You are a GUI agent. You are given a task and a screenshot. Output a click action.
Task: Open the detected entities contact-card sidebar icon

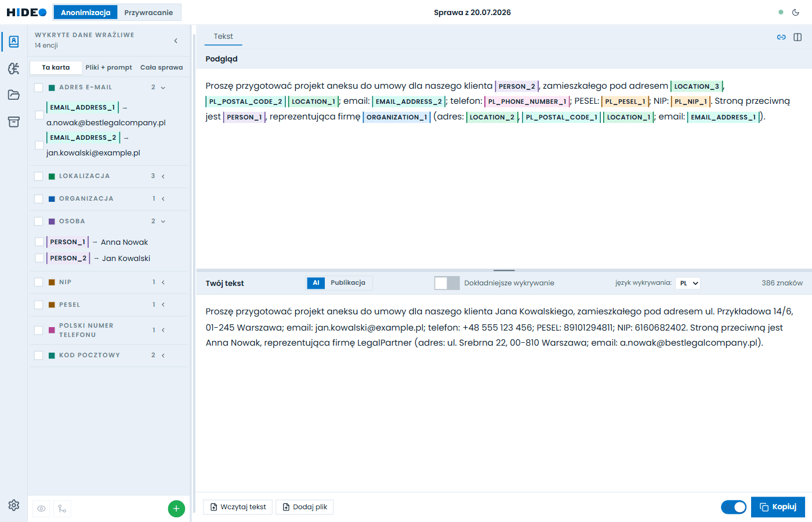tap(14, 42)
